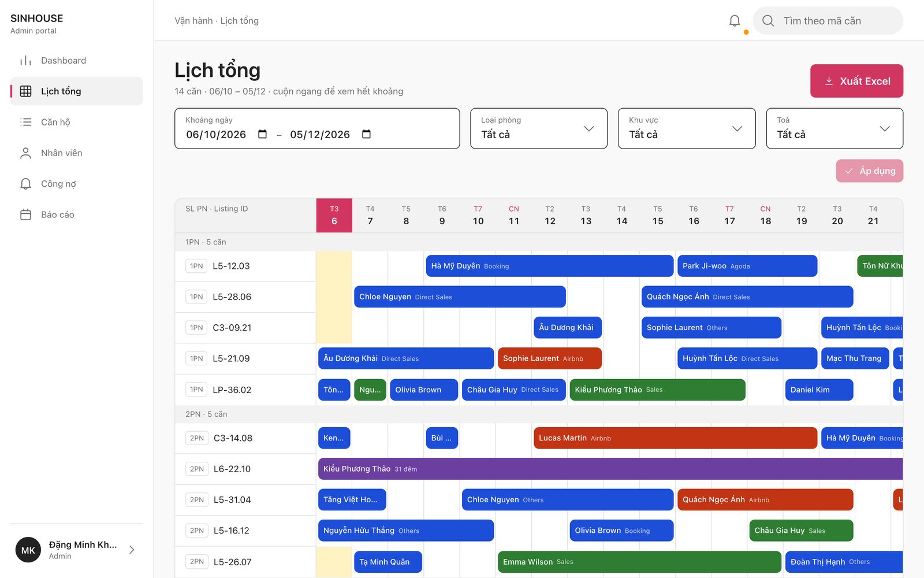Image resolution: width=924 pixels, height=578 pixels.
Task: Click the Áp dụng button
Action: pyautogui.click(x=870, y=171)
